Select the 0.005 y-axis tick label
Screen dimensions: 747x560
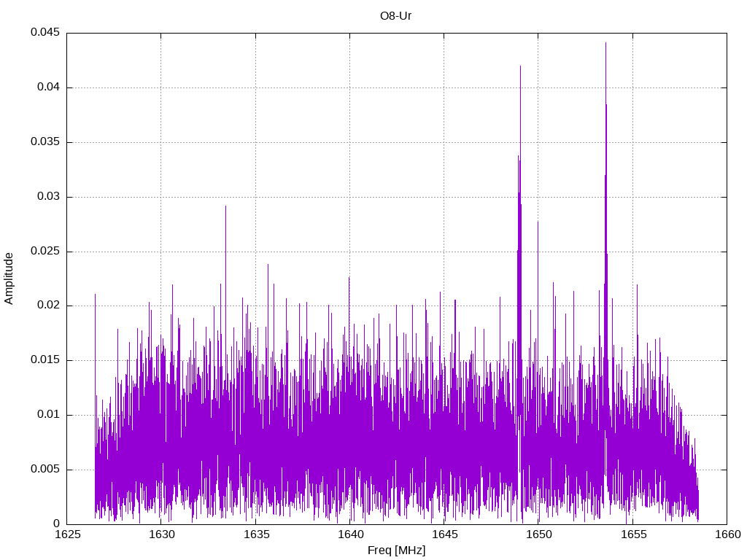tap(44, 470)
